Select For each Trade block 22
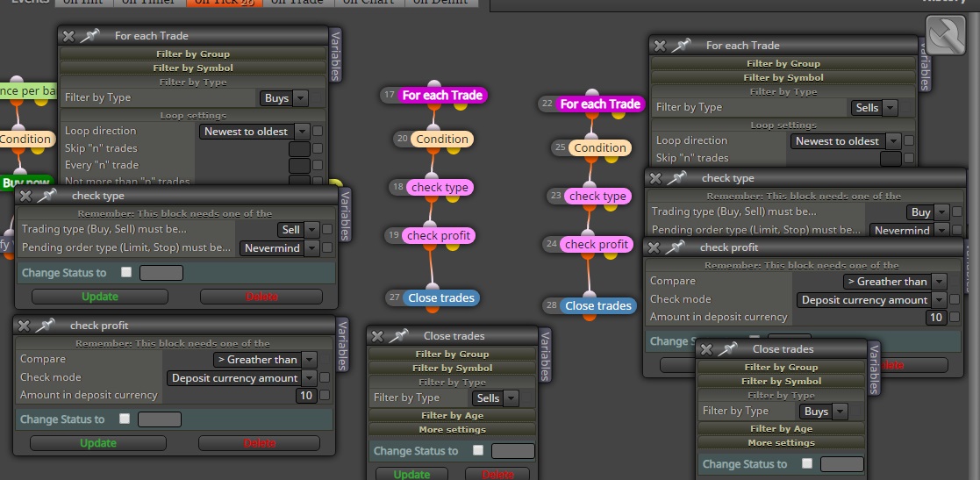This screenshot has height=480, width=980. pos(600,104)
